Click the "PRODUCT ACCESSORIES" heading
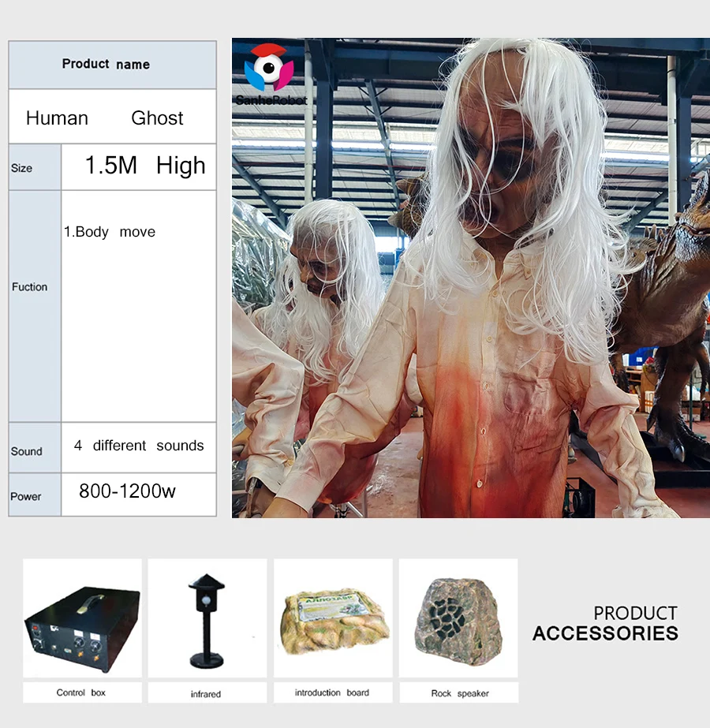 pyautogui.click(x=606, y=623)
